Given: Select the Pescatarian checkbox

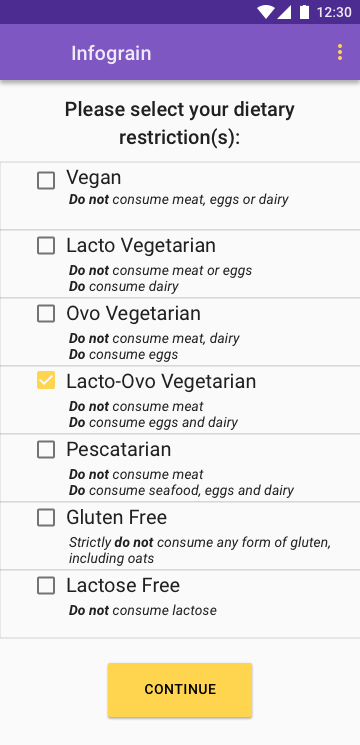Looking at the screenshot, I should click(x=46, y=449).
